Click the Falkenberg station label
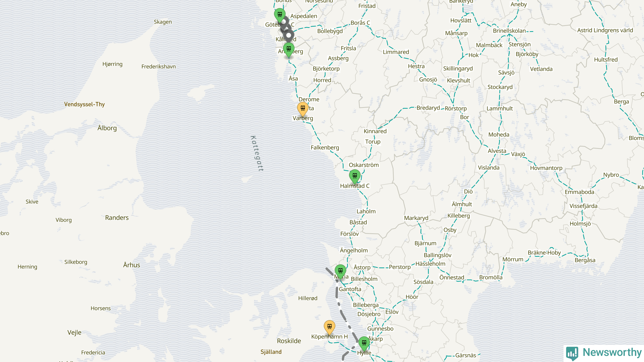 [325, 148]
